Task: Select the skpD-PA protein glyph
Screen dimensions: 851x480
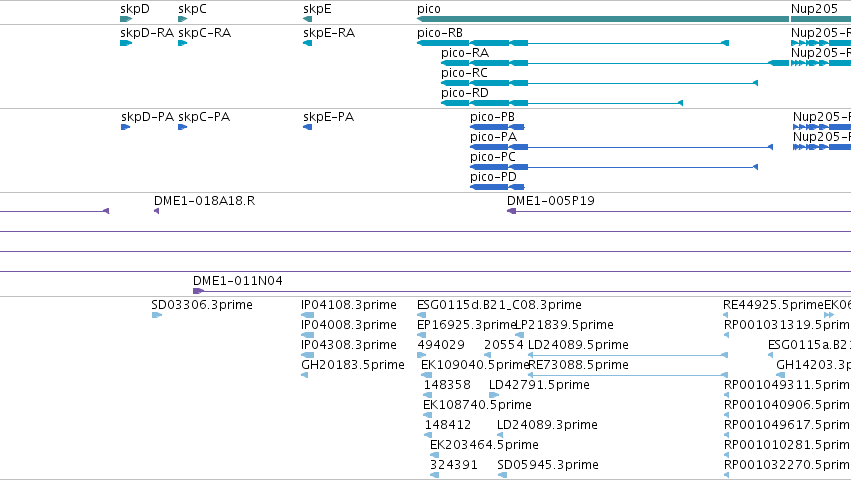Action: point(125,127)
